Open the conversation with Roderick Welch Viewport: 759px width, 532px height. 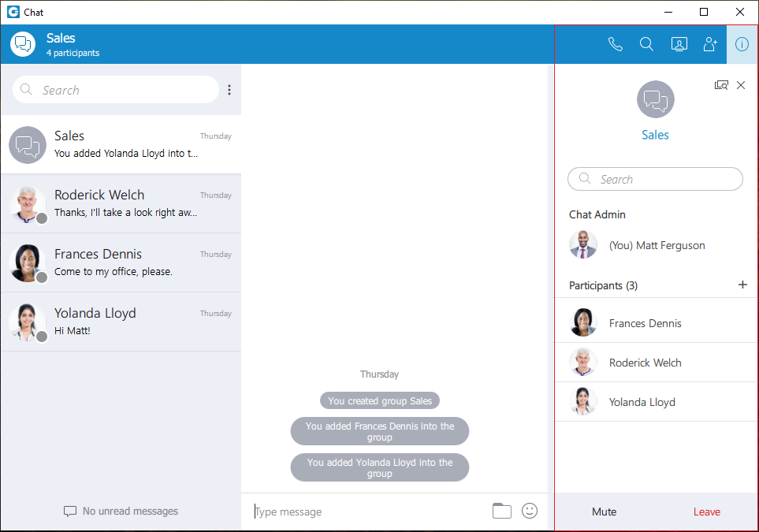point(121,203)
